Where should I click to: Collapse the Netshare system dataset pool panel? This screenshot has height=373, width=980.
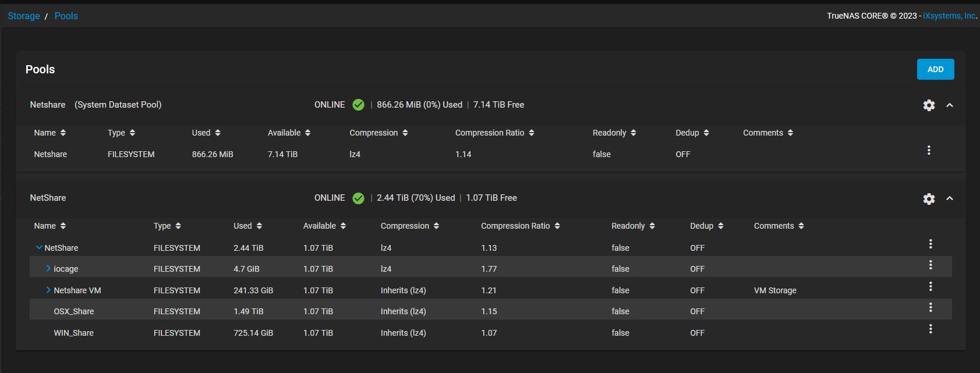pos(950,105)
